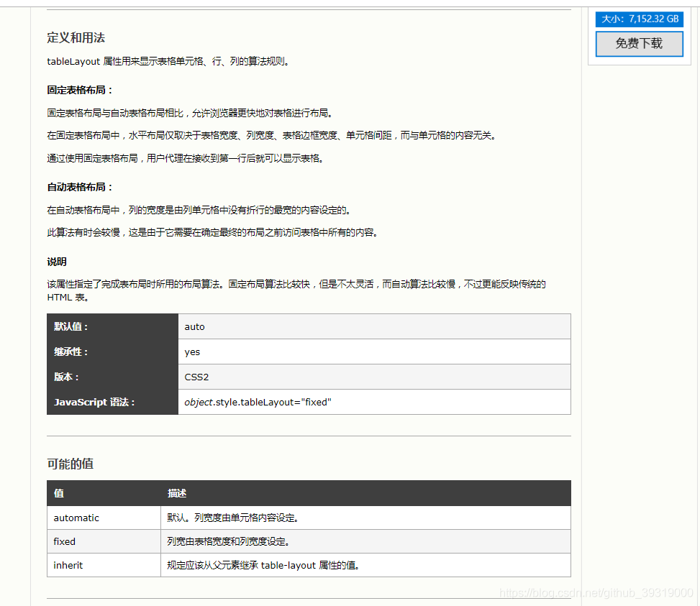
Task: Click the JavaScript 语法 row header
Action: (112, 402)
